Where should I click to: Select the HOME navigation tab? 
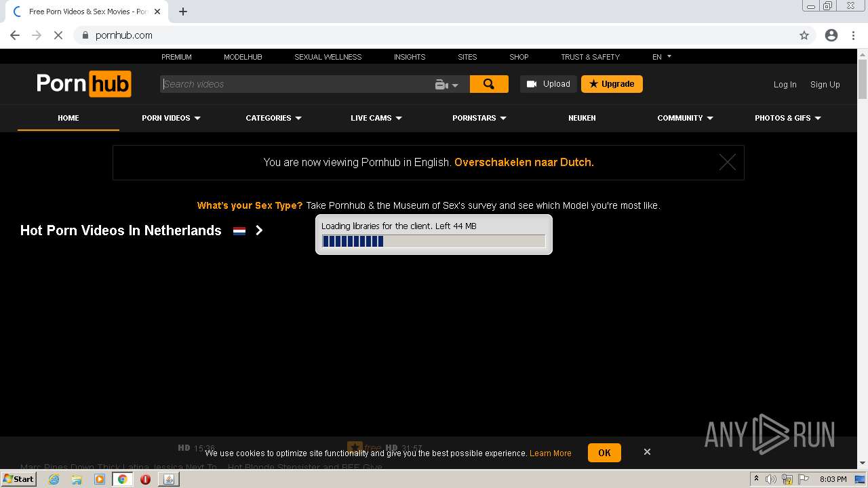click(68, 118)
